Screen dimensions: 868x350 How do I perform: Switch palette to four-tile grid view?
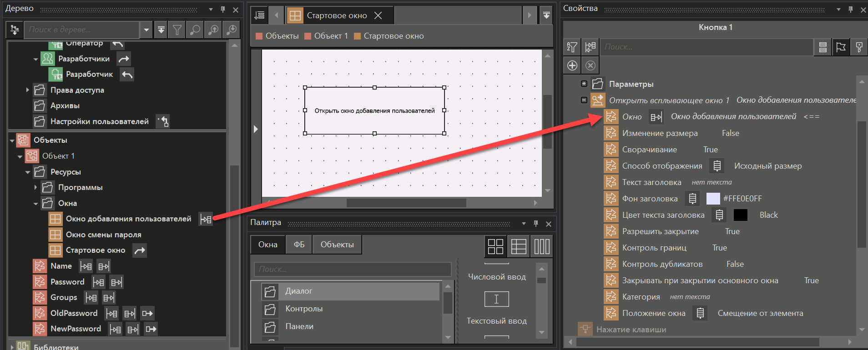pos(495,246)
